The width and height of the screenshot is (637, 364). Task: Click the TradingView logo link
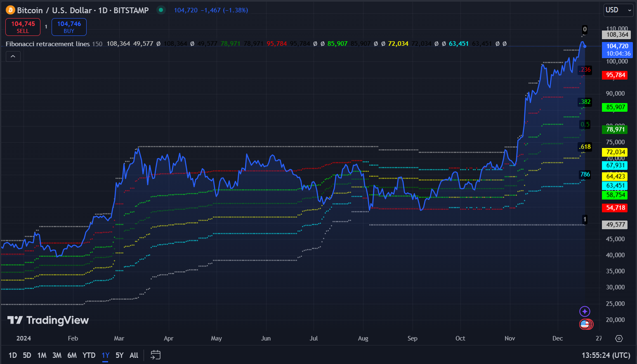point(48,320)
